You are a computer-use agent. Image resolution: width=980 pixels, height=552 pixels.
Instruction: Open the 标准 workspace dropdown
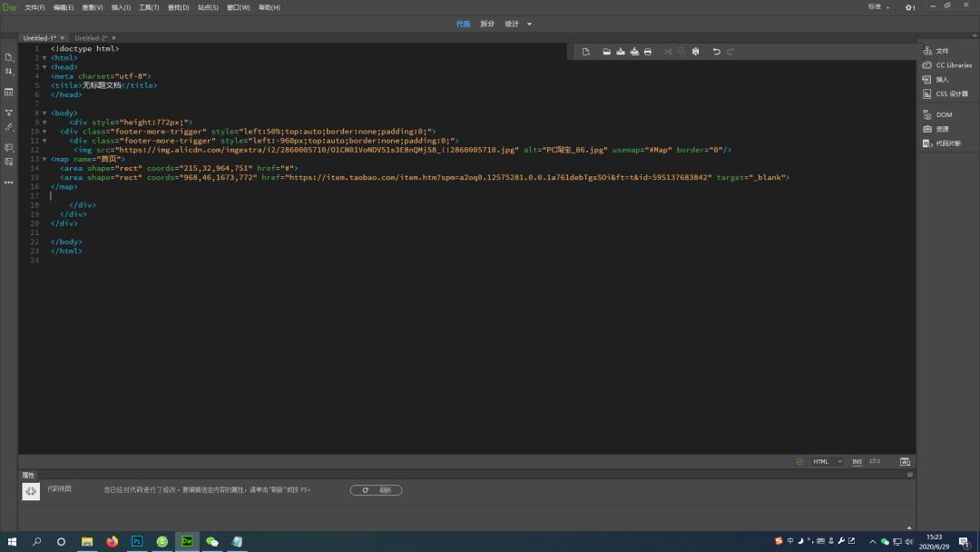[878, 7]
